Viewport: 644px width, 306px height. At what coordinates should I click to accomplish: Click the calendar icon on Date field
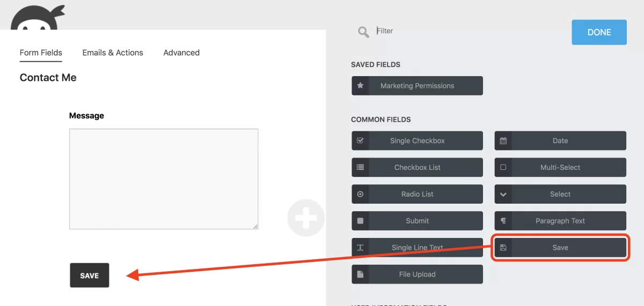(503, 141)
